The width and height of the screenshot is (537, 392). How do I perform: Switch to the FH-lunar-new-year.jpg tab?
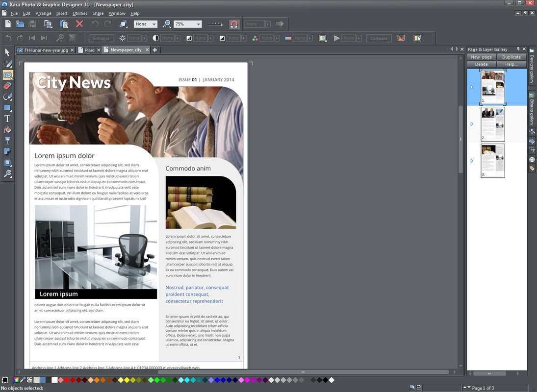pyautogui.click(x=46, y=50)
